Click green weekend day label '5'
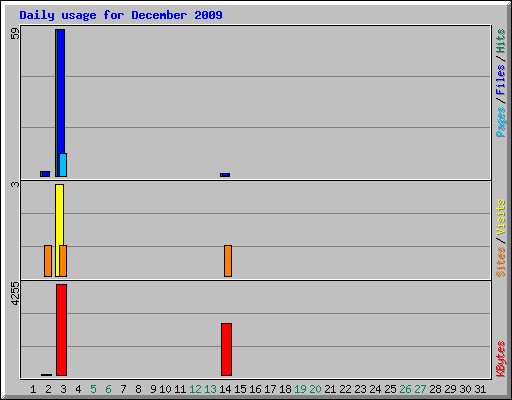512x400 pixels. click(x=93, y=389)
